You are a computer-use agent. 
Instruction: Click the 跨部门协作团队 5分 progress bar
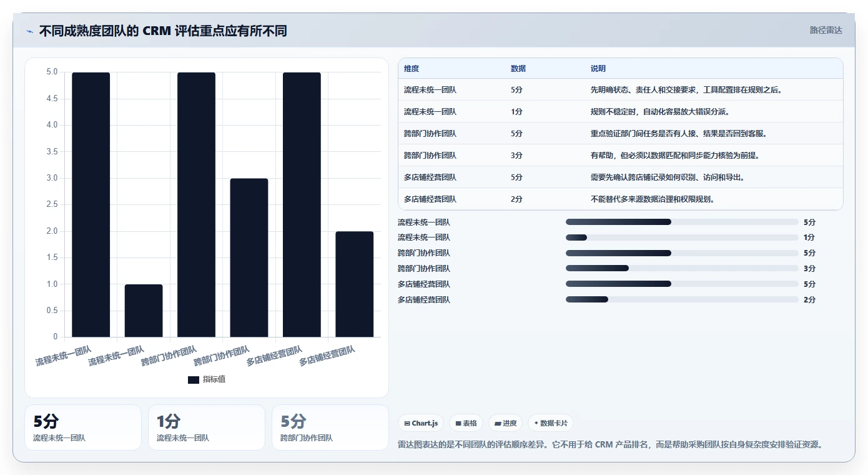pos(682,253)
